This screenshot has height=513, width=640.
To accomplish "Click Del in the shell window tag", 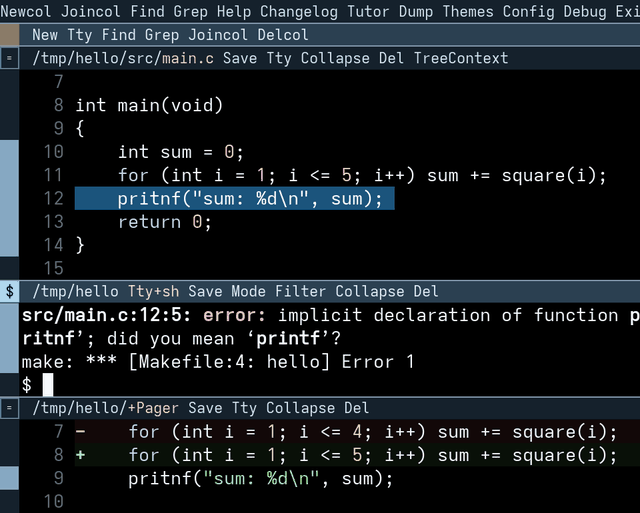I will (426, 291).
